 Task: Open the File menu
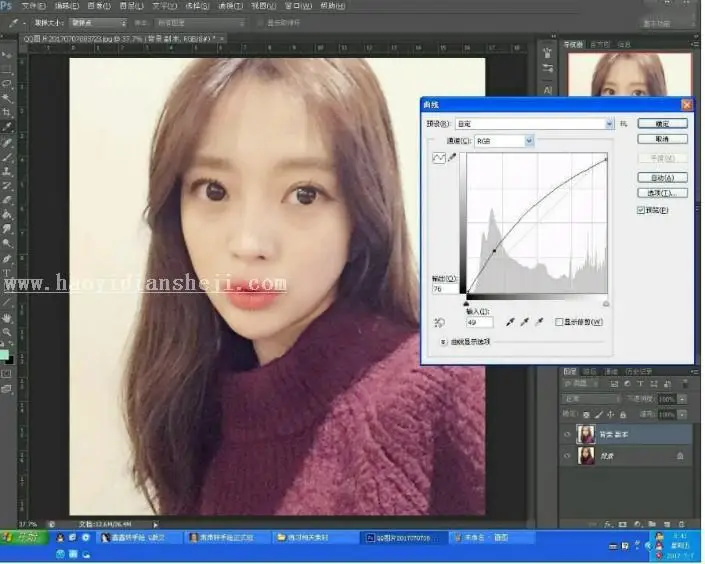point(33,6)
